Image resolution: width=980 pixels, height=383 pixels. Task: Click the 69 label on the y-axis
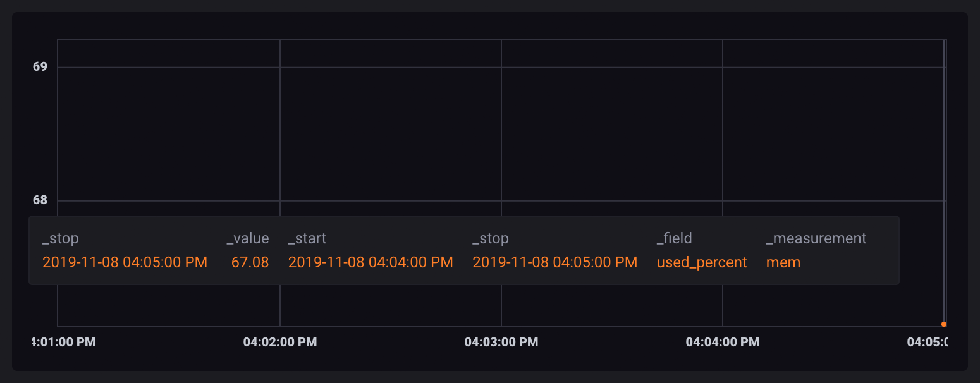click(x=40, y=66)
